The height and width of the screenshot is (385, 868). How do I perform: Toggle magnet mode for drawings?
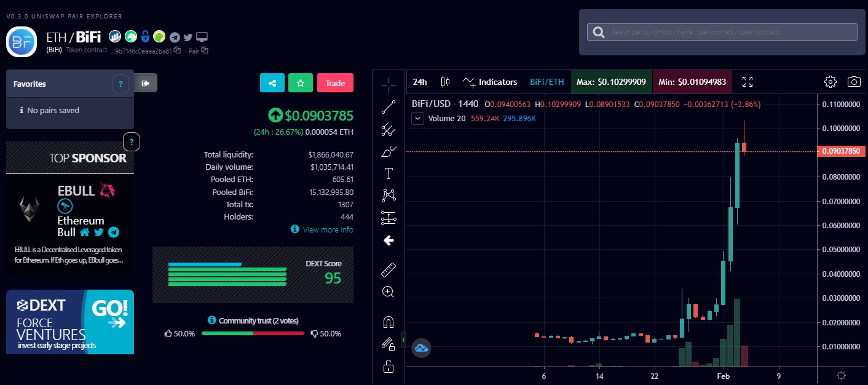click(x=389, y=322)
